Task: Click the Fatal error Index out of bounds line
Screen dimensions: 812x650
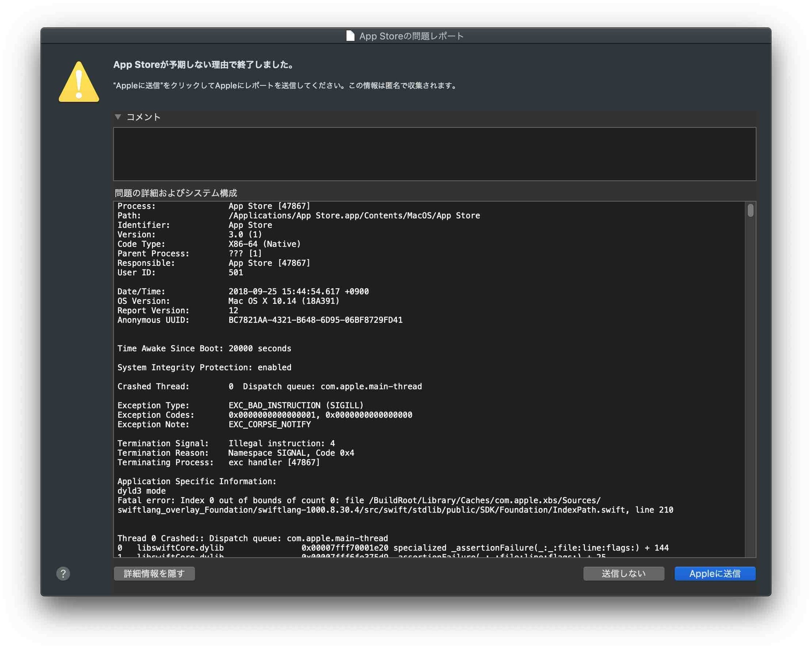Action: pos(359,501)
